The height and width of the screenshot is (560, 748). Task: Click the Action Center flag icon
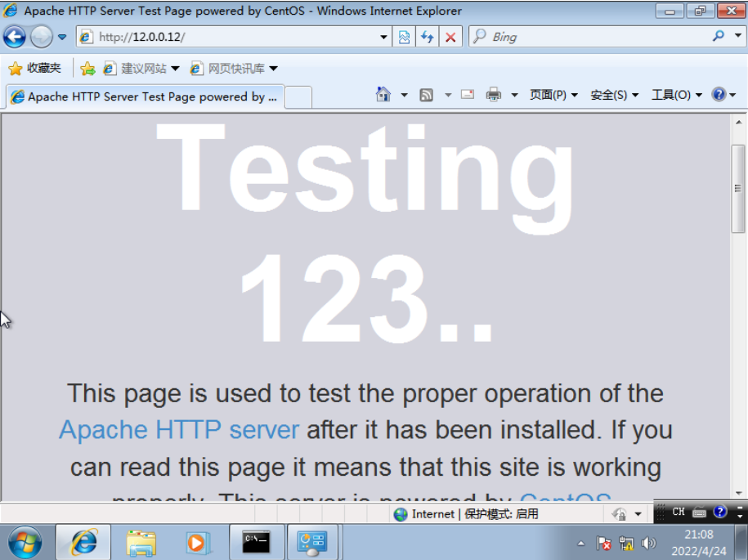[x=603, y=543]
